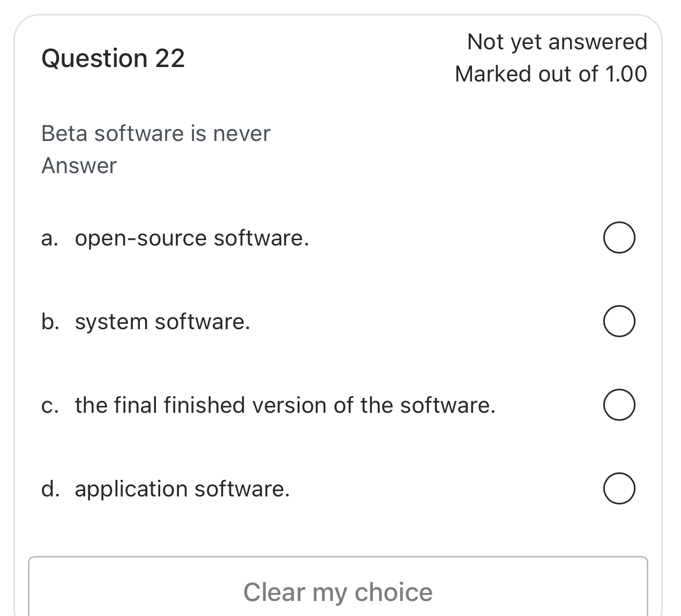
Task: Click the Clear my choice text label
Action: [x=338, y=592]
